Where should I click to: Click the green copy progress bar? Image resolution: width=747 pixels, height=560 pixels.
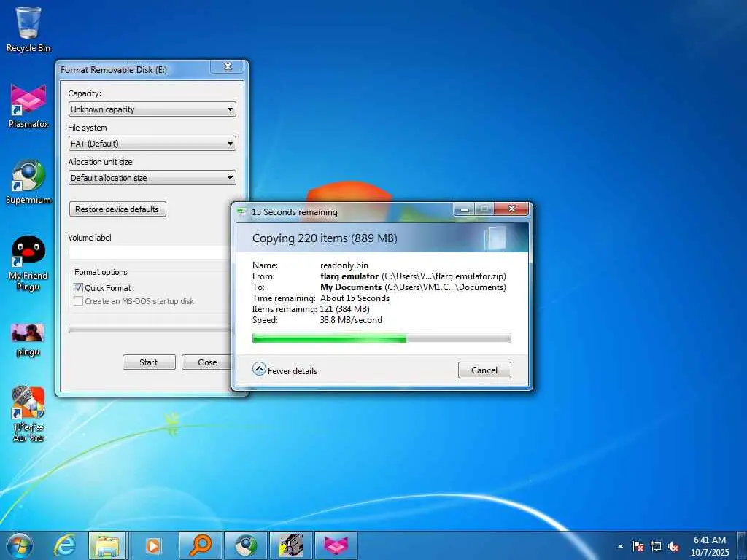pos(382,338)
